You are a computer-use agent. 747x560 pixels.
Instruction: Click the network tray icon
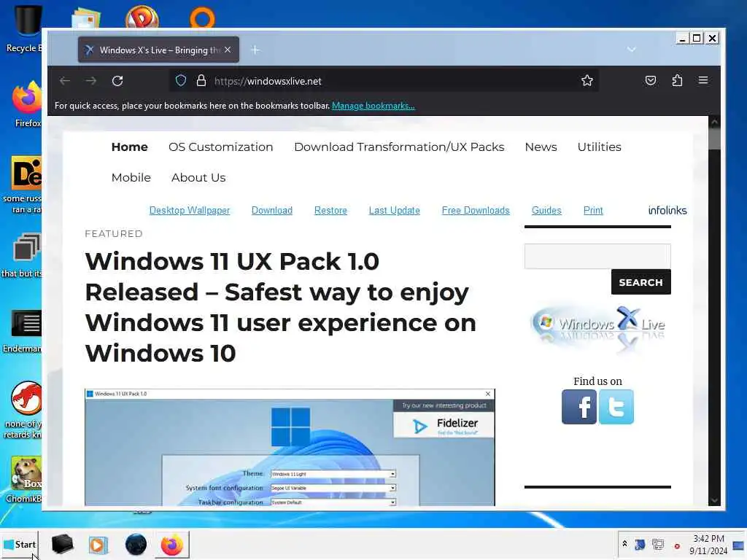click(658, 544)
